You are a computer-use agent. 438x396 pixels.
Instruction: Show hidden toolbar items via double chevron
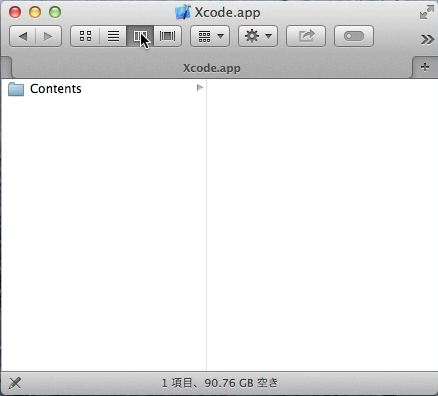(427, 39)
